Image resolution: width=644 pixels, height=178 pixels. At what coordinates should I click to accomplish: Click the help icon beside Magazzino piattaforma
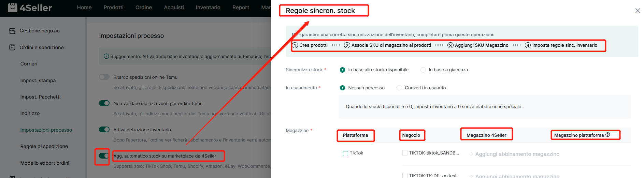click(607, 135)
